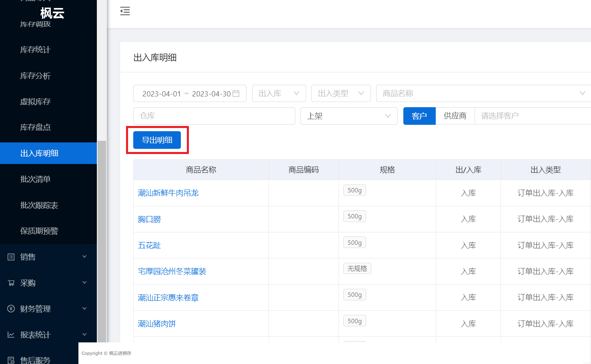Click the 仓库 input field
Screen dimensions: 591x364
214,116
